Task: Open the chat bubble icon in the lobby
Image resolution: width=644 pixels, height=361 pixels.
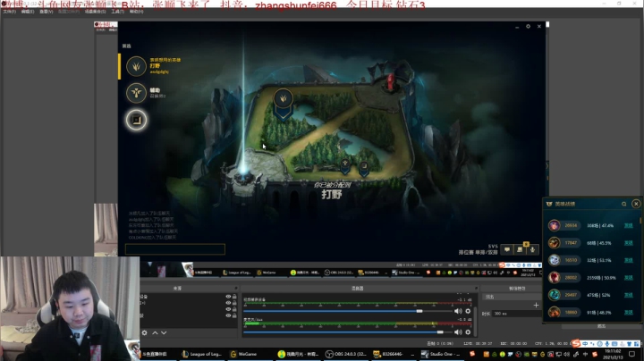Action: tap(507, 249)
